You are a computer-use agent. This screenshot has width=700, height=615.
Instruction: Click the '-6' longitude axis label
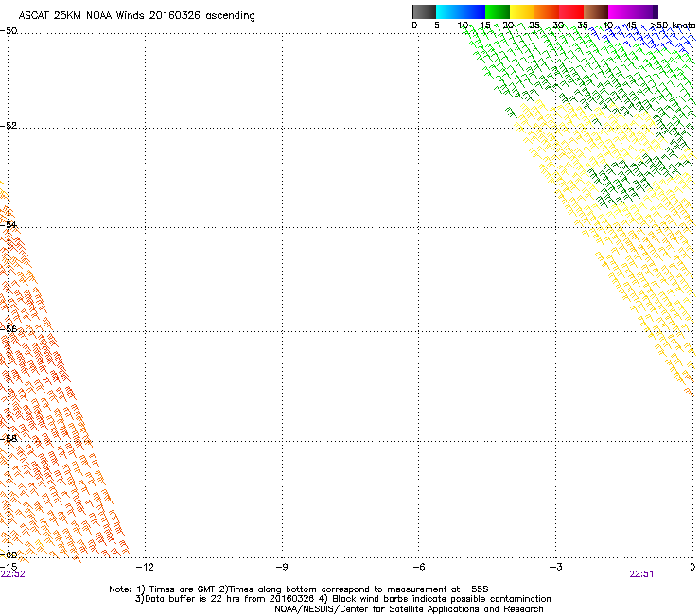coord(418,567)
